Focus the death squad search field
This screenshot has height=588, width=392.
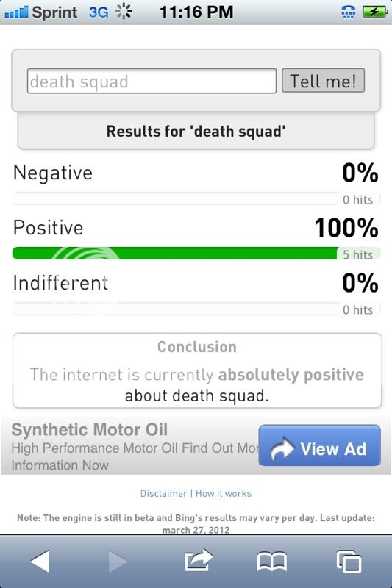(152, 81)
